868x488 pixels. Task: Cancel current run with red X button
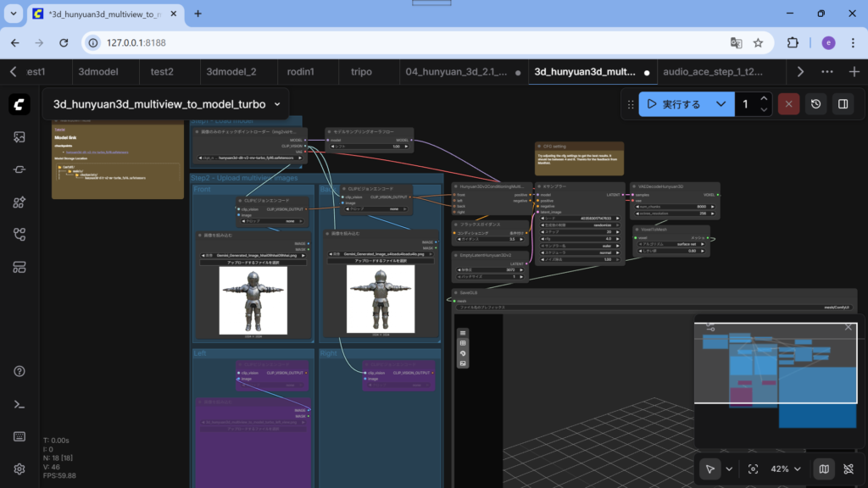[x=788, y=104]
